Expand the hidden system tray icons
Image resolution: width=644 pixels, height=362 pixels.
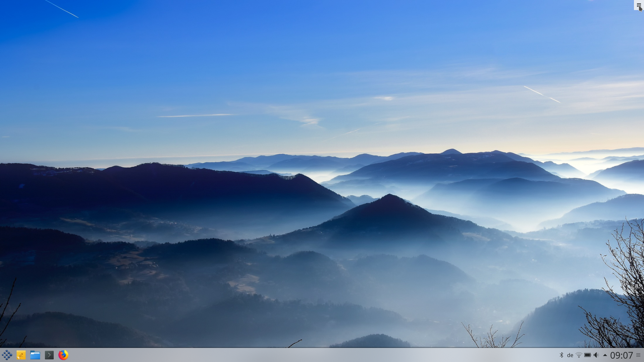(x=605, y=355)
